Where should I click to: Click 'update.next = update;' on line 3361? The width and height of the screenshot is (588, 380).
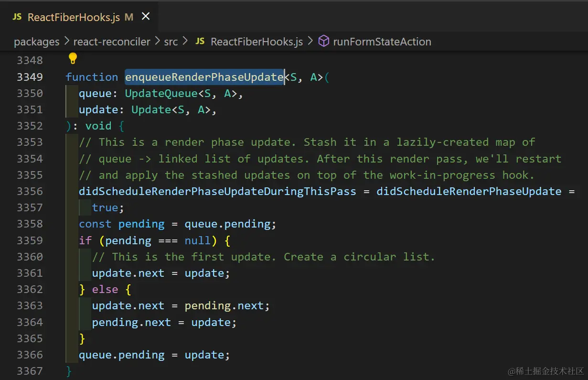(161, 273)
